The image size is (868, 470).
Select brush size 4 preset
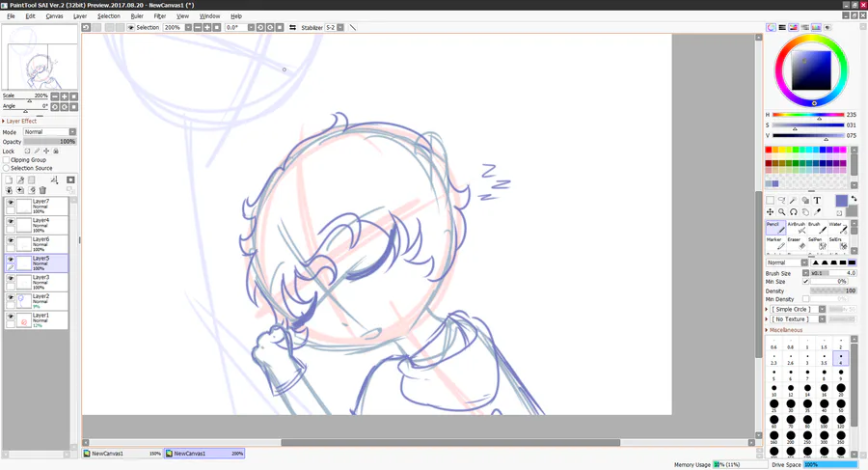(x=840, y=359)
